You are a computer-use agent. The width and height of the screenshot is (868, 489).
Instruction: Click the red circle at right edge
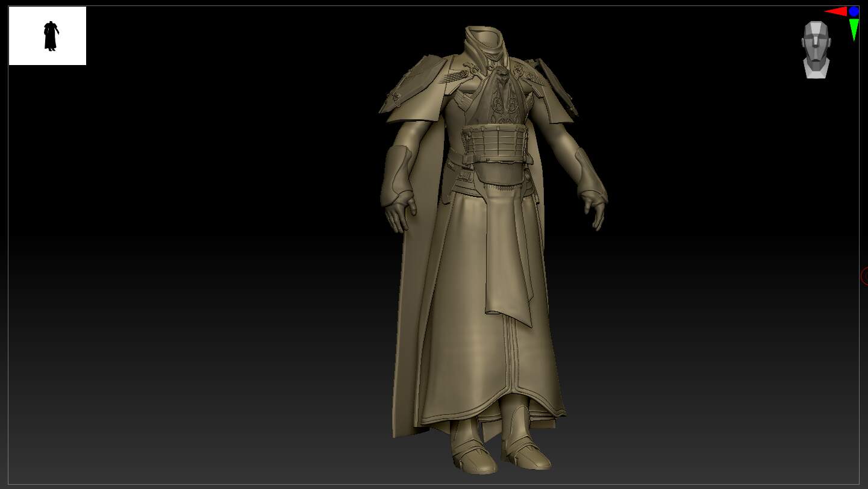tap(864, 276)
